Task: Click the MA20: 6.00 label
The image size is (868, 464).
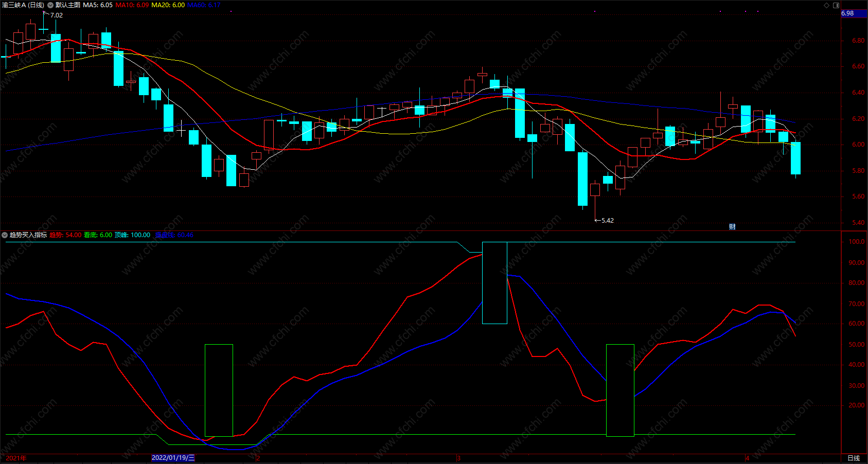Action: point(168,5)
